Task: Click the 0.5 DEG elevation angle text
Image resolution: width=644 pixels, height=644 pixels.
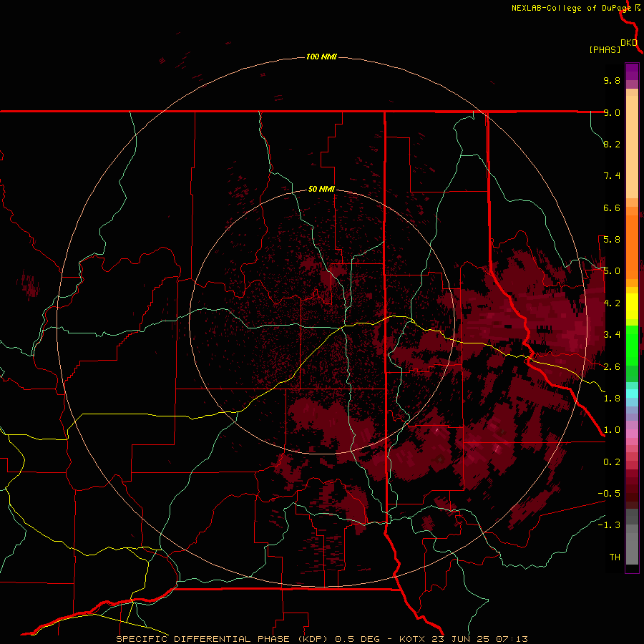Action: tap(358, 639)
